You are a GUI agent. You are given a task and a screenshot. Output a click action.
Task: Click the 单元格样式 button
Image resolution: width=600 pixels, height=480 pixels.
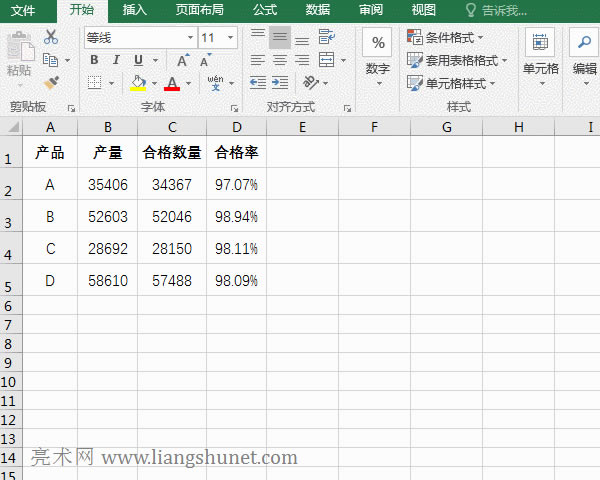click(x=453, y=83)
